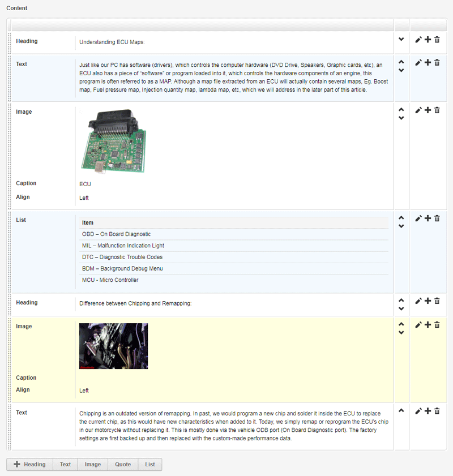Add a new Quote block
This screenshot has width=453, height=476.
(x=123, y=465)
